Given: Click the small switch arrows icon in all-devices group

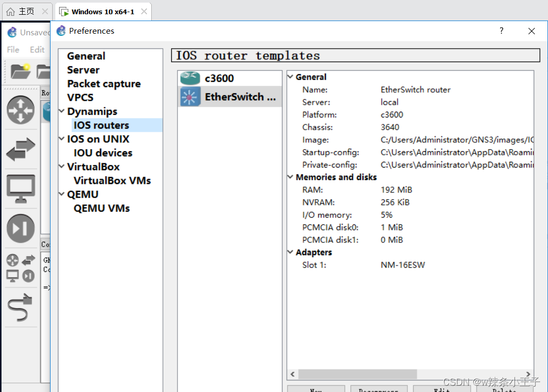Looking at the screenshot, I should click(28, 260).
